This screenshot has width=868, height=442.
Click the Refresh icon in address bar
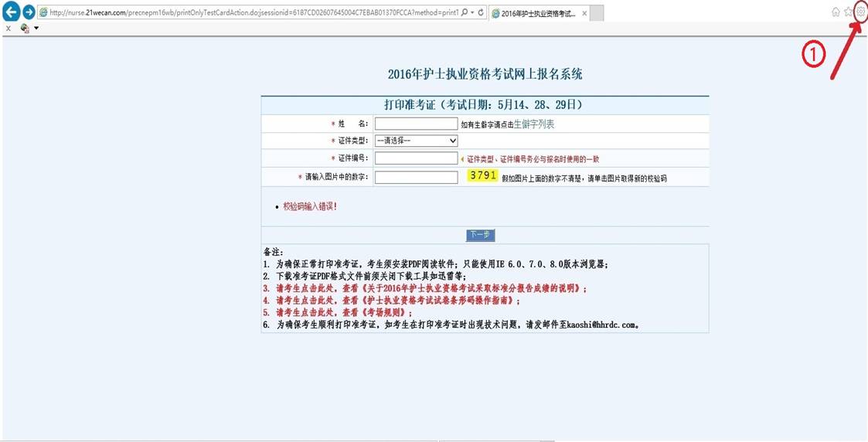[482, 13]
